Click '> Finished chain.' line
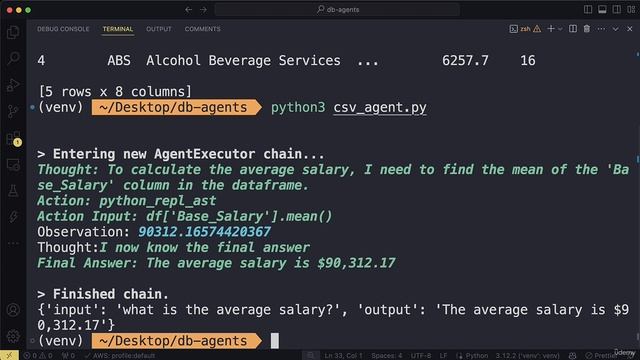 [x=102, y=294]
